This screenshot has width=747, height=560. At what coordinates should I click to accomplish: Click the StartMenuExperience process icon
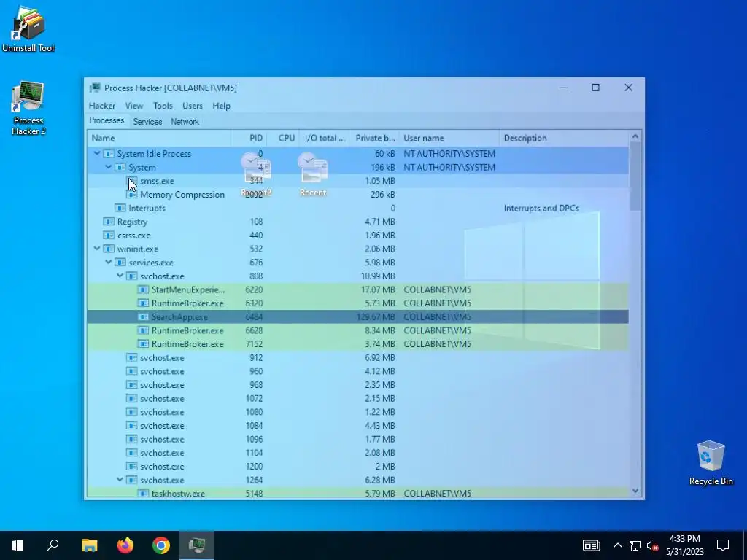point(144,289)
